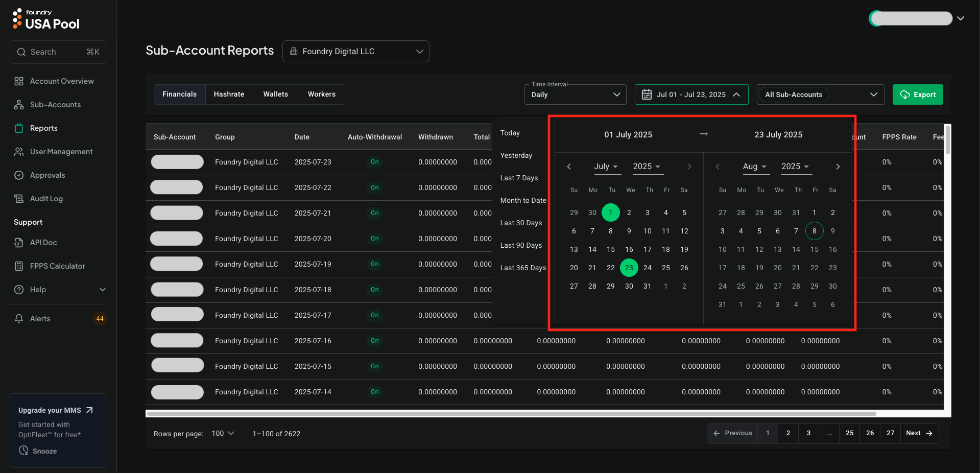Click the Account Overview grid icon
The width and height of the screenshot is (980, 473).
click(x=19, y=81)
